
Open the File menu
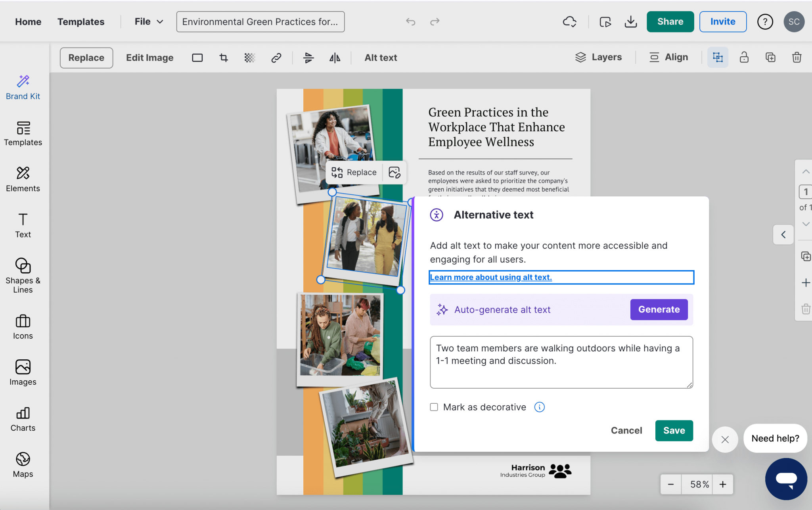[147, 21]
